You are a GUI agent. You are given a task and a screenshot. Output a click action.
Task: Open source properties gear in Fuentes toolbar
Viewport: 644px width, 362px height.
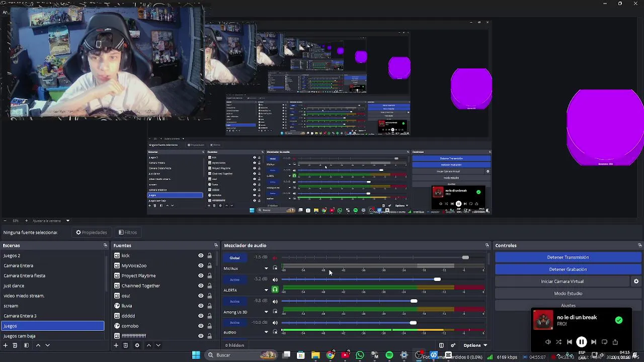pos(137,345)
